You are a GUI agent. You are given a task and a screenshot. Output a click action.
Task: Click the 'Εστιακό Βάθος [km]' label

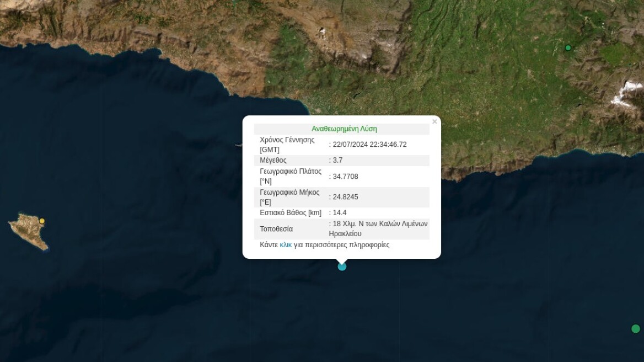pyautogui.click(x=290, y=212)
